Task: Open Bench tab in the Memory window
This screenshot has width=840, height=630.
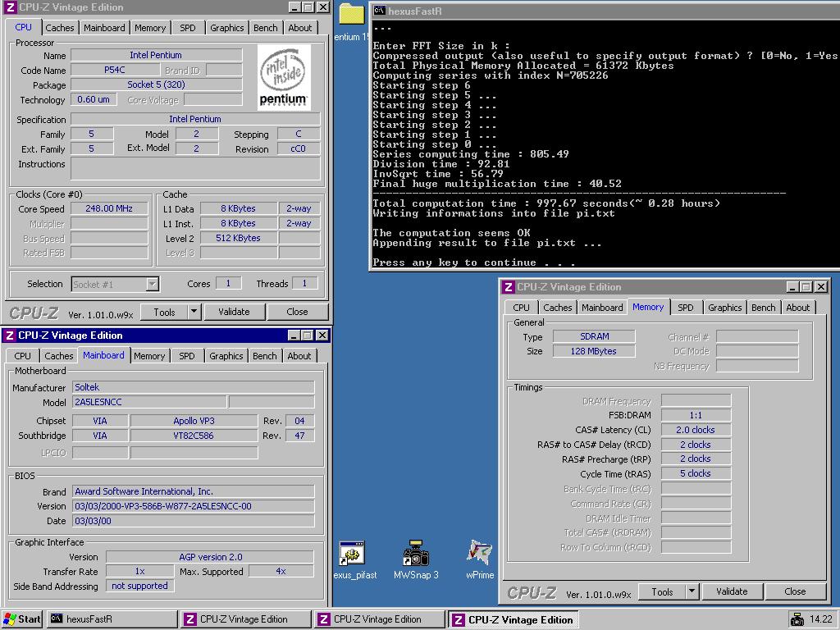Action: 764,308
